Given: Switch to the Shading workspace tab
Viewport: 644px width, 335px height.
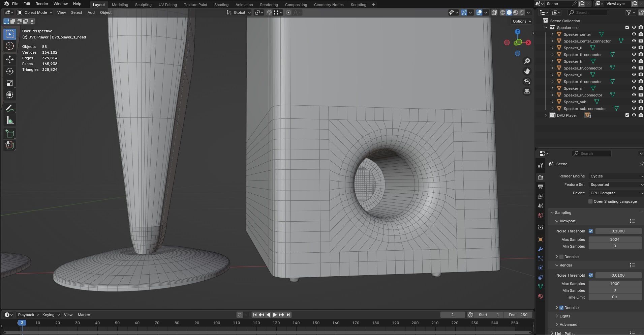Looking at the screenshot, I should pyautogui.click(x=221, y=5).
